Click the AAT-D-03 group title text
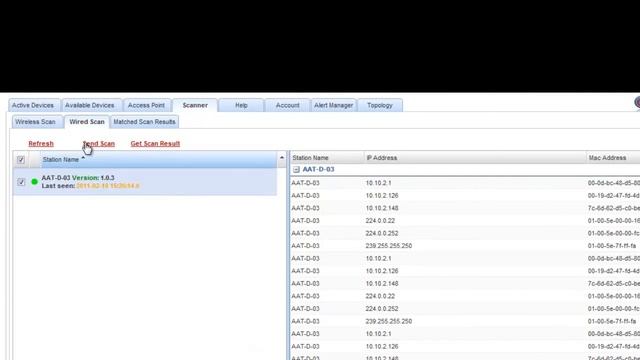 (318, 169)
